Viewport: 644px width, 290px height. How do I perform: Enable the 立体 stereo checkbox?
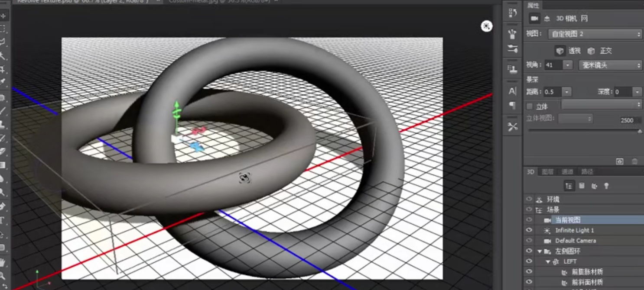click(x=529, y=106)
